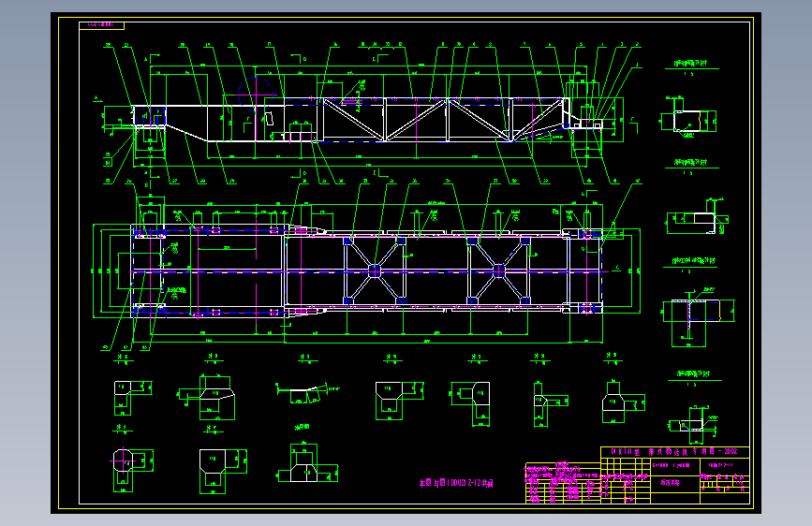Click the small yellow label box at top-left corner
The width and height of the screenshot is (812, 526).
[x=101, y=25]
